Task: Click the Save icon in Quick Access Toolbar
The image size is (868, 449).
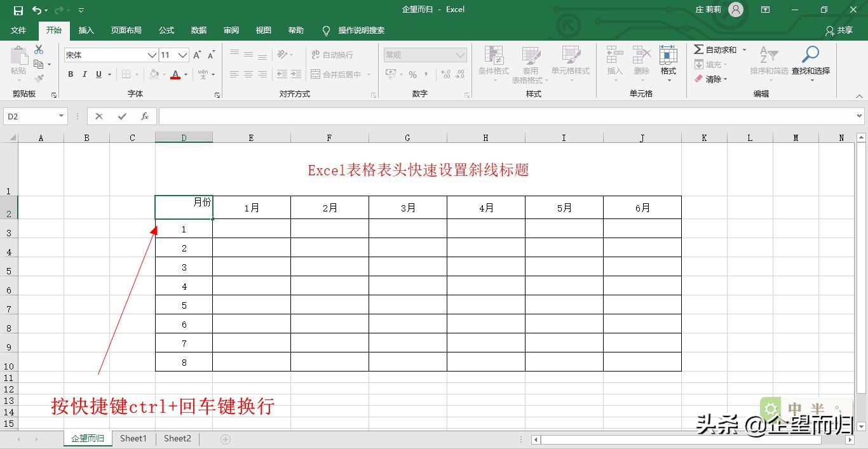Action: [x=18, y=10]
